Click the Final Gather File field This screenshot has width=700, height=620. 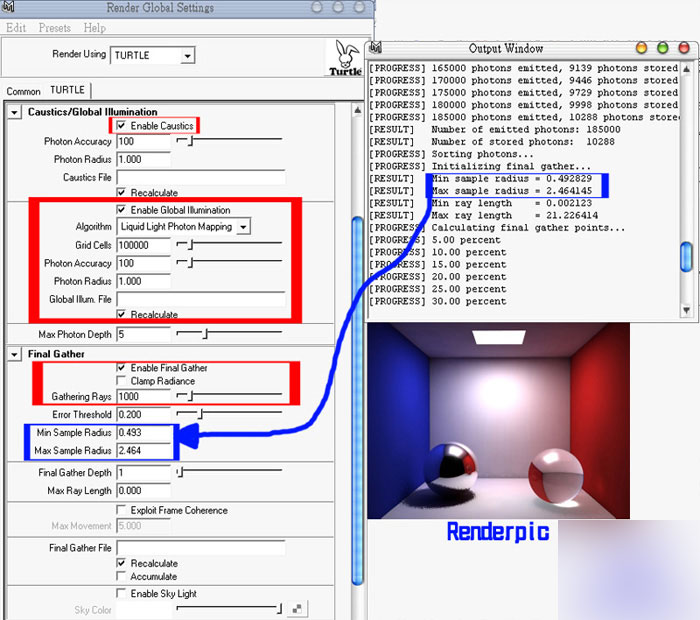(201, 548)
